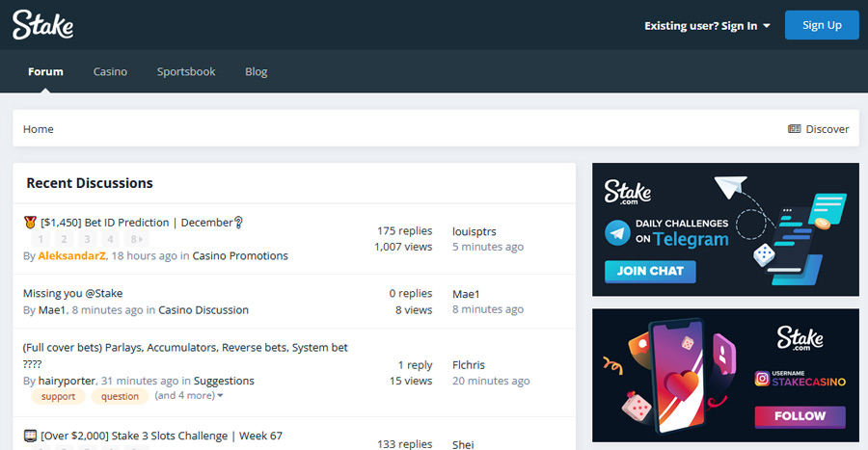Image resolution: width=868 pixels, height=450 pixels.
Task: Open the Full cover bets Parlays topic
Action: (x=185, y=356)
